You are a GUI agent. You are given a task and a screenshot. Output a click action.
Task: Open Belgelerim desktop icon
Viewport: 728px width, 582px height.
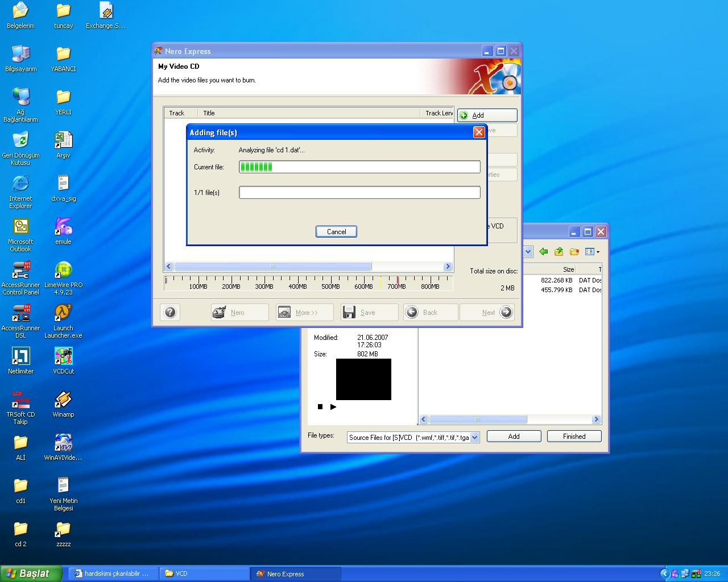coord(20,15)
